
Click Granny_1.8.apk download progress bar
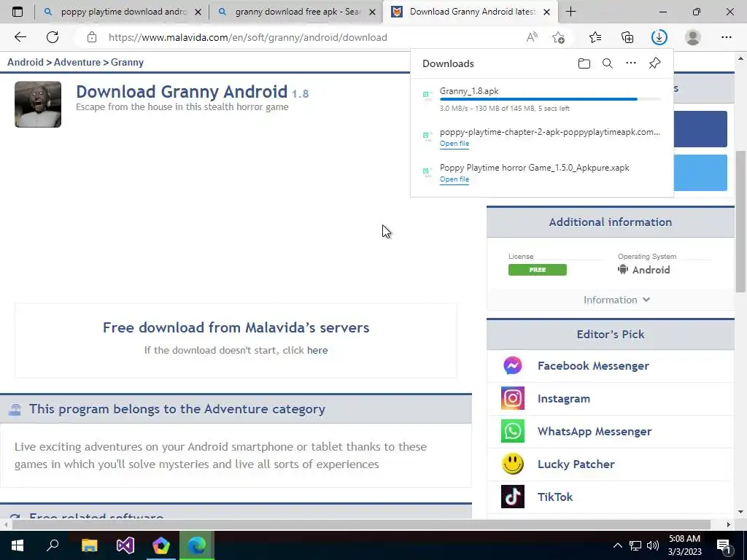tap(550, 99)
